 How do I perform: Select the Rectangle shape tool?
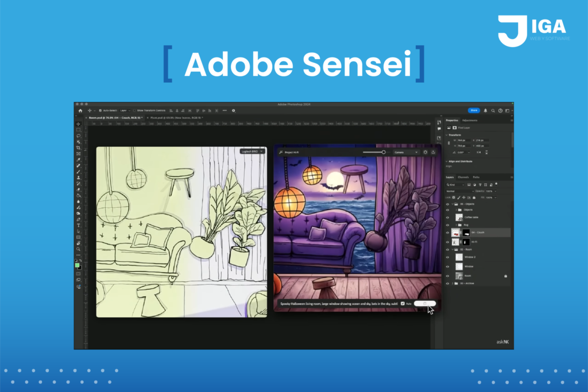78,237
